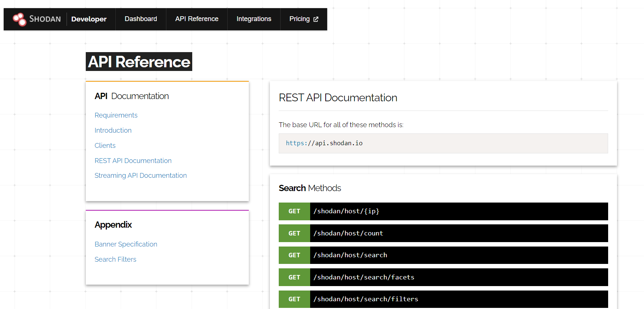The image size is (644, 309).
Task: Click the https://api.shodan.io base URL
Action: [324, 143]
